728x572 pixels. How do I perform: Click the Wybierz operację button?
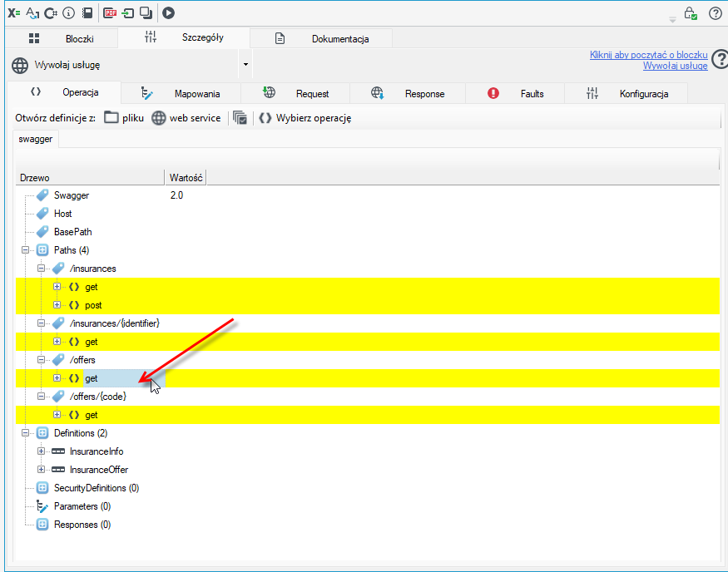coord(305,118)
